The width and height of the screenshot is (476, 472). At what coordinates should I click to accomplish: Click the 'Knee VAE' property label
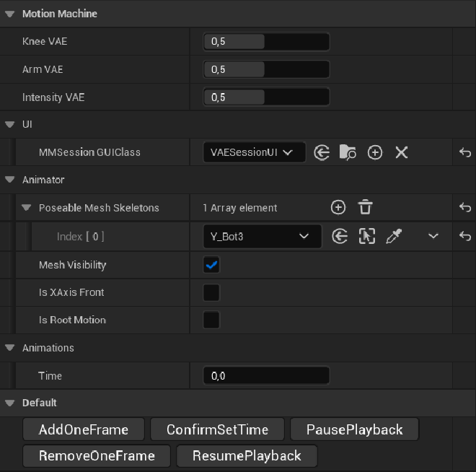45,41
